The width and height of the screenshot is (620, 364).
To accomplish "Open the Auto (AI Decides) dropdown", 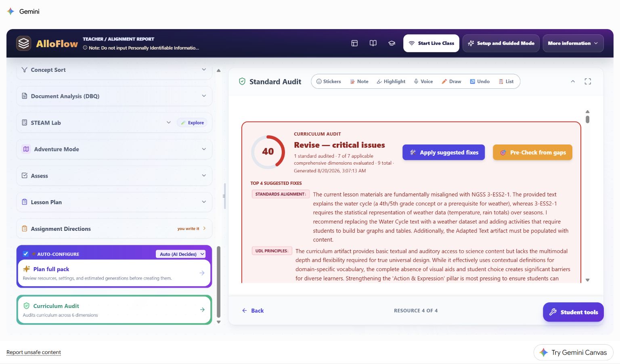I will pyautogui.click(x=181, y=254).
